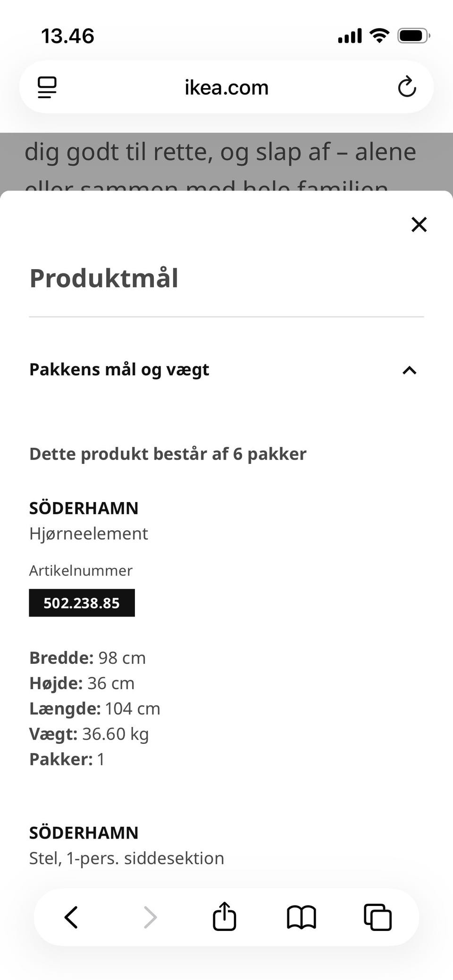Go back to the previous page
453x980 pixels.
tap(71, 917)
